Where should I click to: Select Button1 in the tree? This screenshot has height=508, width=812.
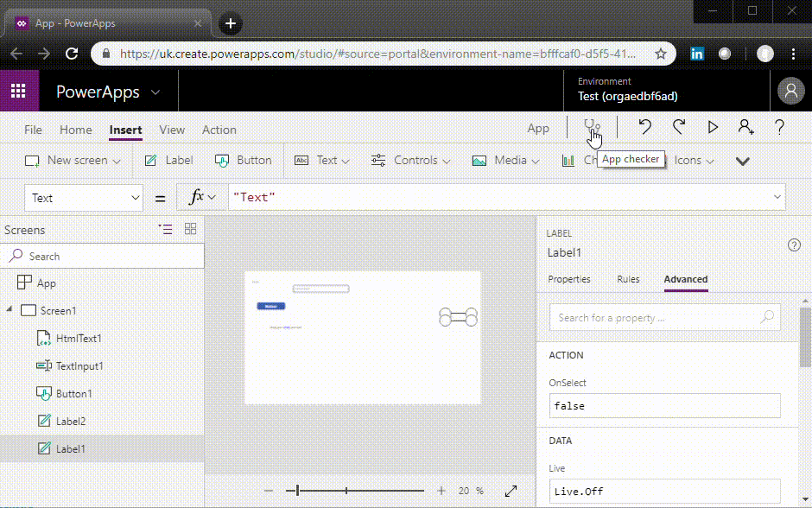pos(102,394)
